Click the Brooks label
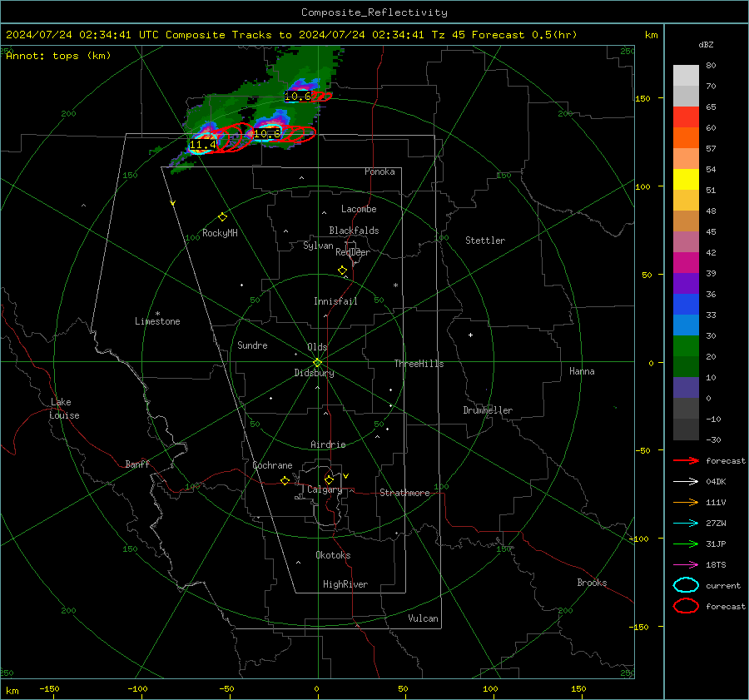This screenshot has height=700, width=749. pyautogui.click(x=592, y=583)
